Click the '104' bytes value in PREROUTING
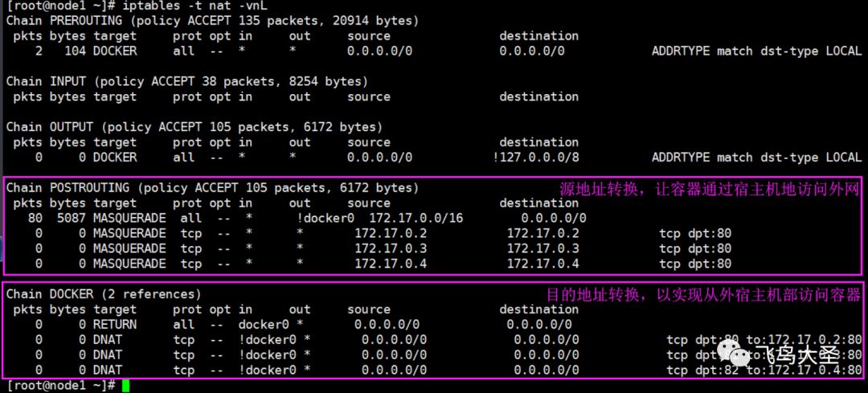Viewport: 868px width, 393px height. click(x=76, y=51)
